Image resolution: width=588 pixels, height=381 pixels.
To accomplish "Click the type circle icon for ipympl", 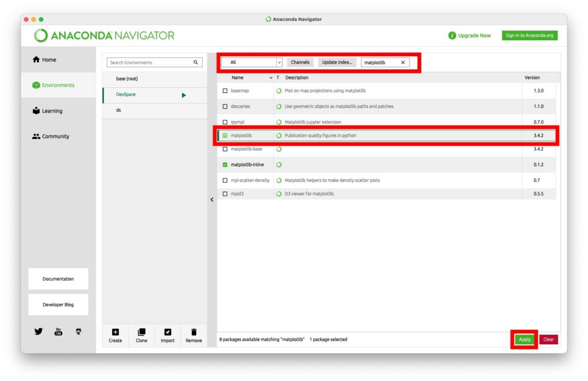I will click(x=278, y=122).
